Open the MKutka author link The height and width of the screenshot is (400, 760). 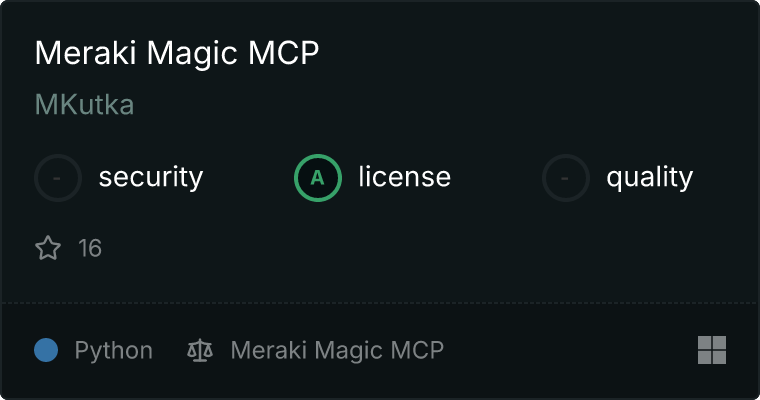point(84,104)
